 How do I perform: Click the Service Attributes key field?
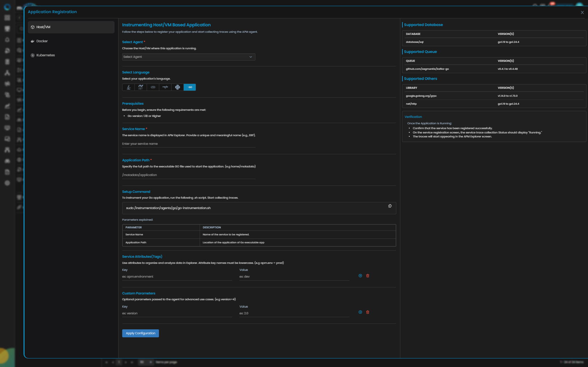pos(177,277)
